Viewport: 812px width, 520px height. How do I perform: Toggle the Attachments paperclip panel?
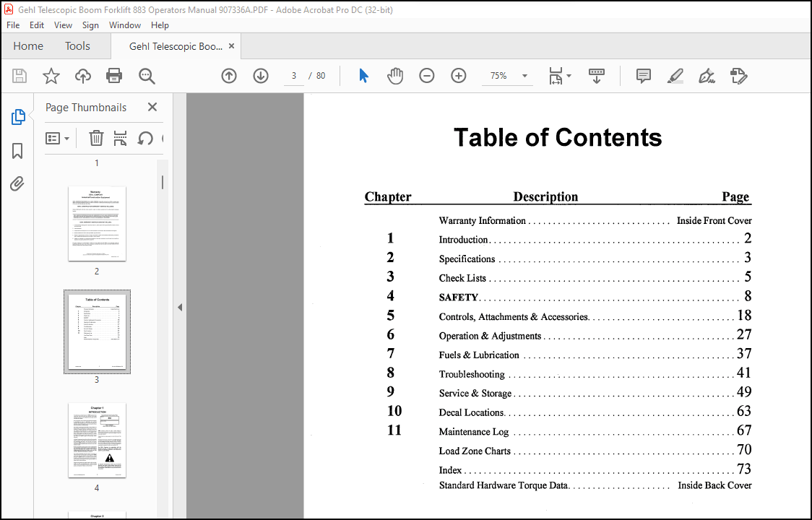17,184
